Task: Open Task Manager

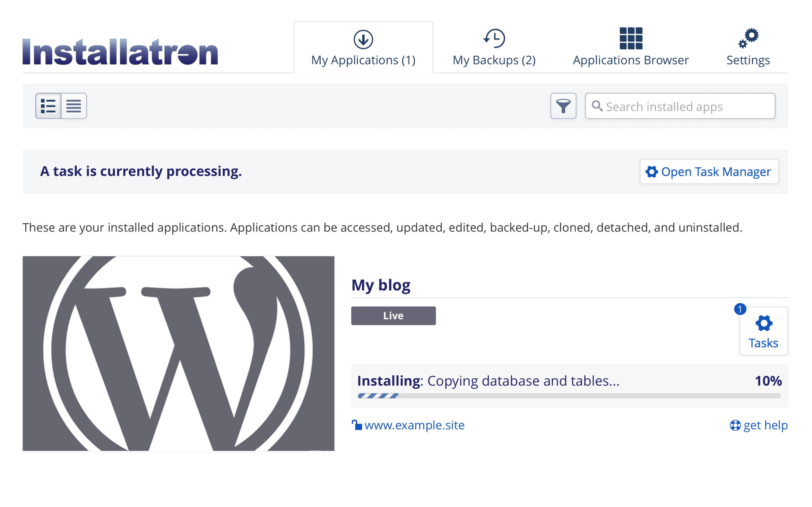Action: 709,171
